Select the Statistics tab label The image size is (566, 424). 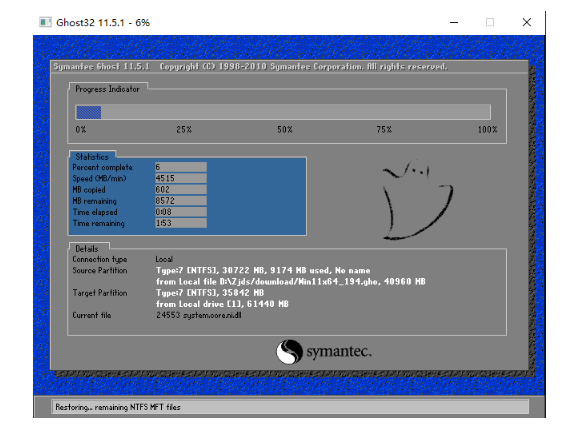(92, 157)
